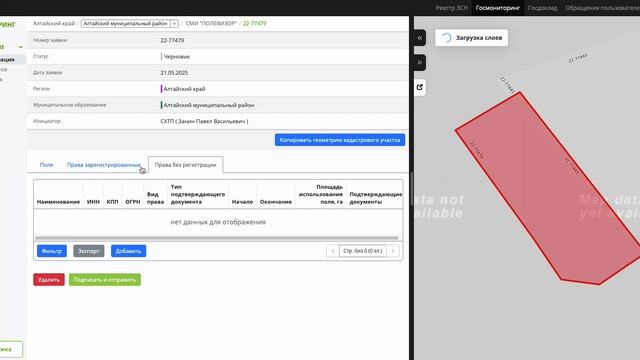Click the Фильтр button
Image resolution: width=640 pixels, height=360 pixels.
click(x=52, y=251)
